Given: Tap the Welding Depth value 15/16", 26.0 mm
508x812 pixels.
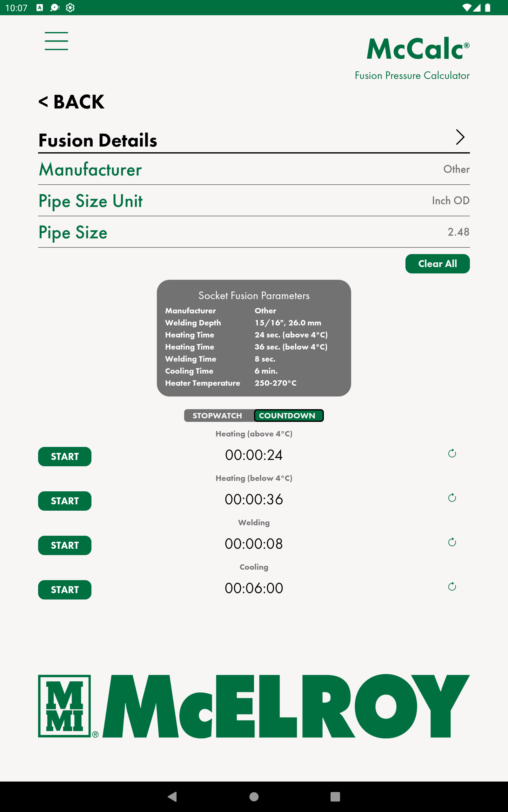Looking at the screenshot, I should (288, 323).
